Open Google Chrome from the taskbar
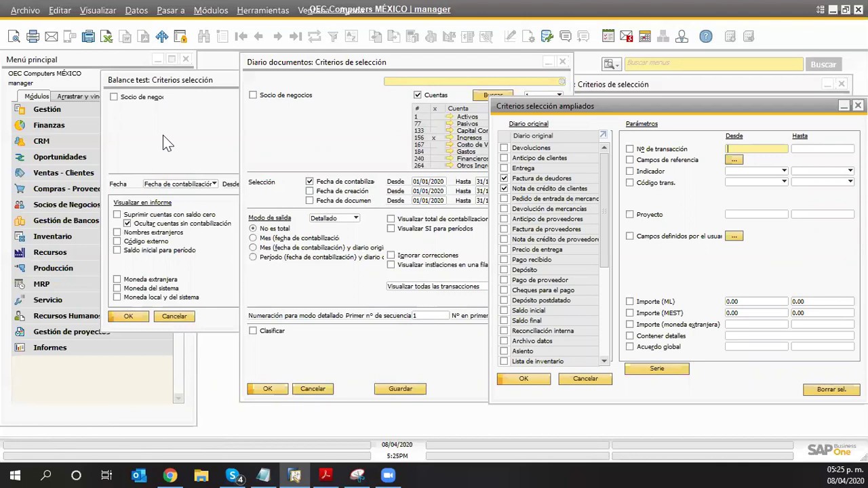This screenshot has width=868, height=488. click(x=170, y=475)
